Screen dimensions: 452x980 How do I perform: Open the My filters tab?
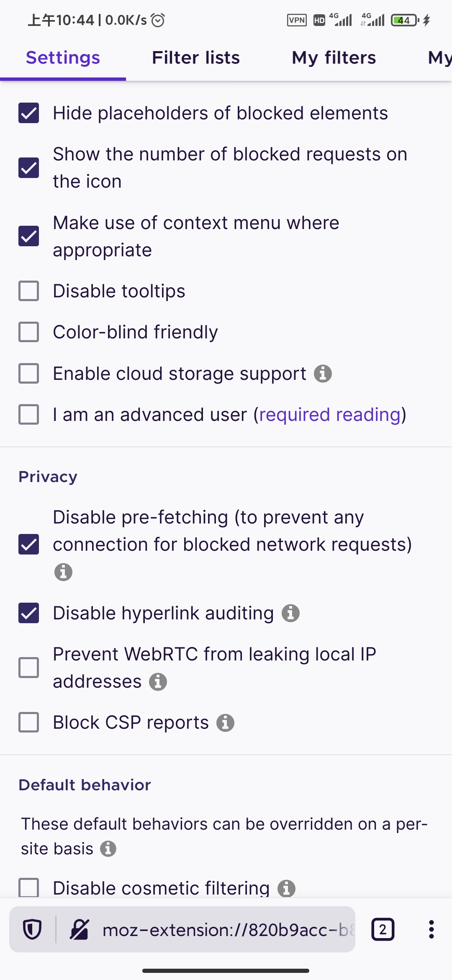(334, 57)
